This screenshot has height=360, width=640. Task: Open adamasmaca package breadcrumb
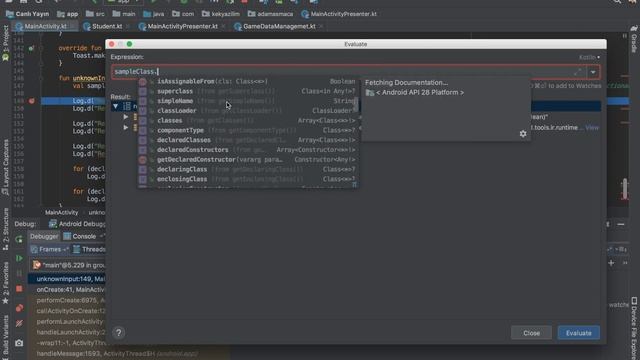coord(271,14)
